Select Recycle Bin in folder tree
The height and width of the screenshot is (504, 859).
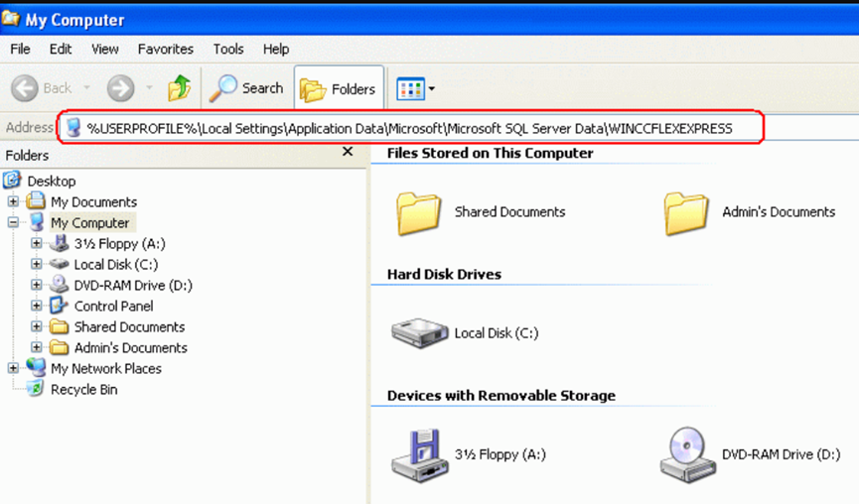point(83,389)
